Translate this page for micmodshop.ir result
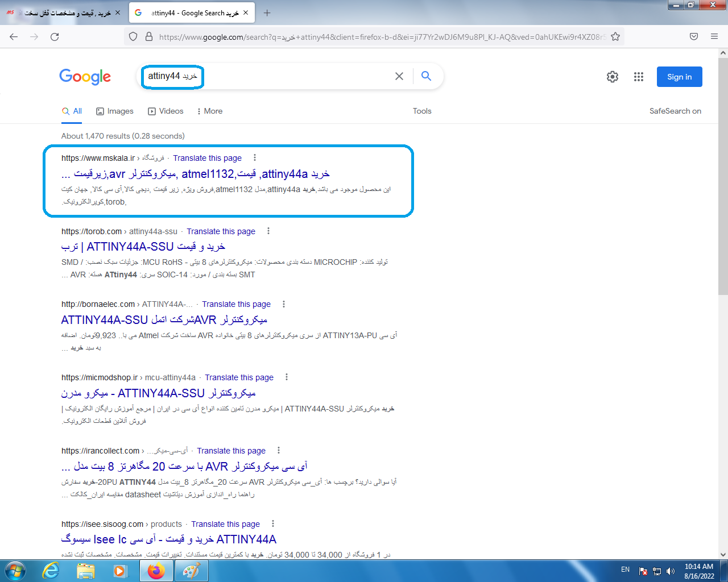Image resolution: width=728 pixels, height=582 pixels. [239, 377]
